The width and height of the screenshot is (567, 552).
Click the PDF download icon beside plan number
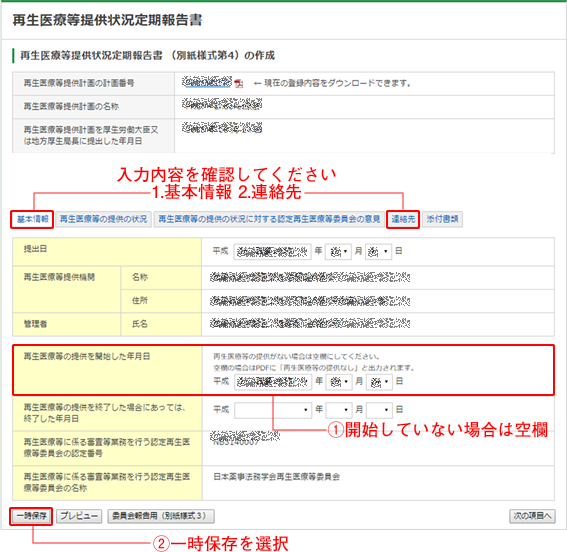point(239,84)
